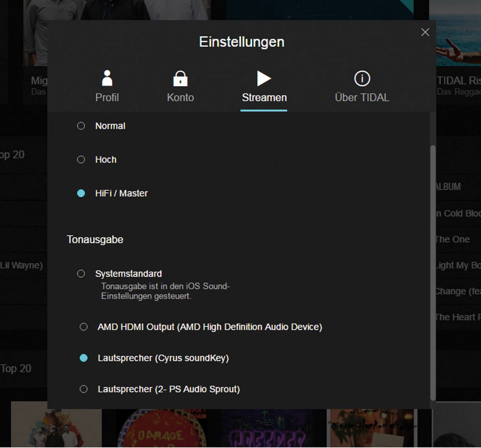Viewport: 481px width, 448px height.
Task: Click the Profil person icon
Action: [x=107, y=78]
